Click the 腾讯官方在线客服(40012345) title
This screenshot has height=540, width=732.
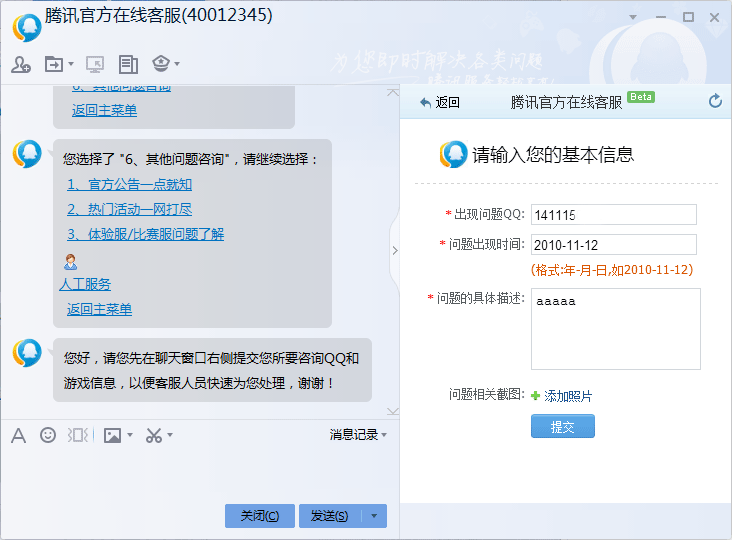click(x=158, y=15)
